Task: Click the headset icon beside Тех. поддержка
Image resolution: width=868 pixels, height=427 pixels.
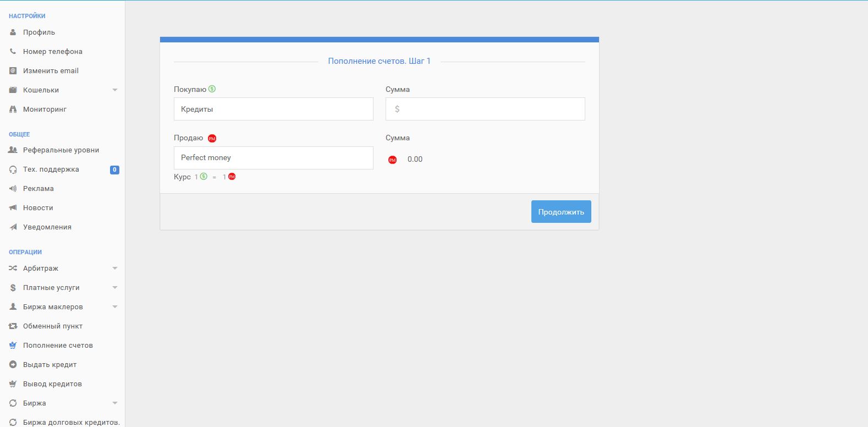Action: 13,169
